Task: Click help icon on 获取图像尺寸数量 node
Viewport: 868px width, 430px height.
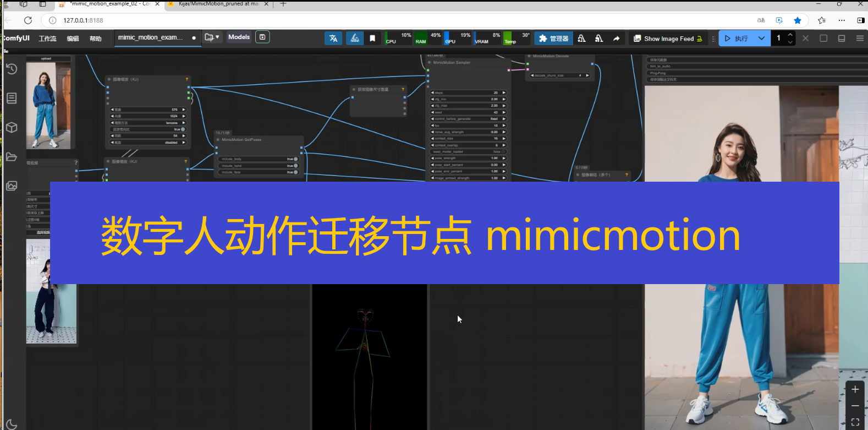Action: [403, 89]
